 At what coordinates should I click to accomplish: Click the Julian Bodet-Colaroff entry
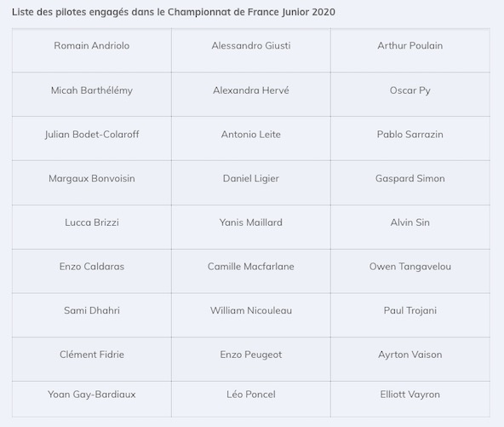click(x=92, y=135)
